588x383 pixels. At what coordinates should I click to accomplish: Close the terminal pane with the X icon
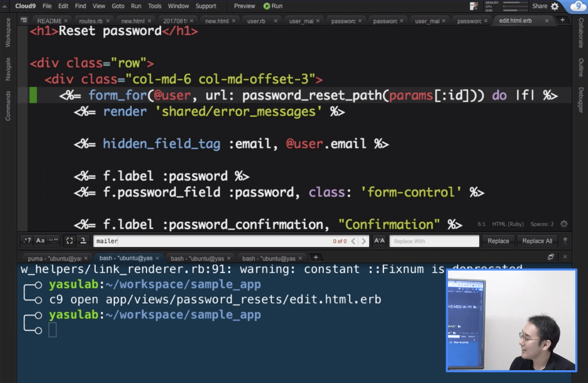565,257
